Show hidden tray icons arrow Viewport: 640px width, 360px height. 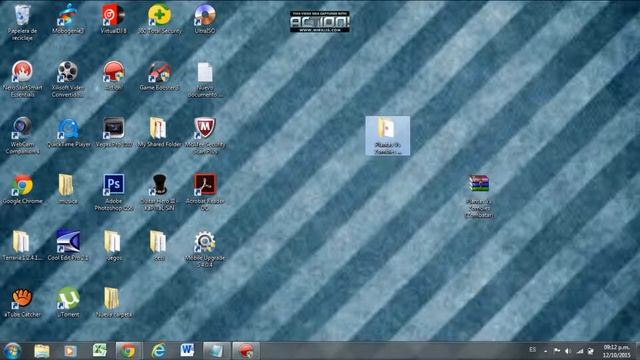coord(546,351)
